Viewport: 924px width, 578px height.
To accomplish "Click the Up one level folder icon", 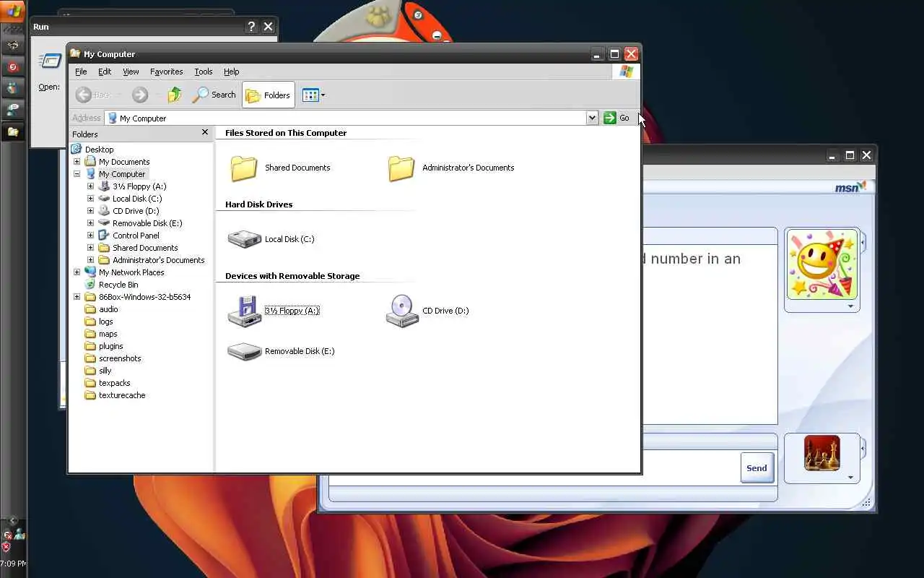I will [174, 95].
